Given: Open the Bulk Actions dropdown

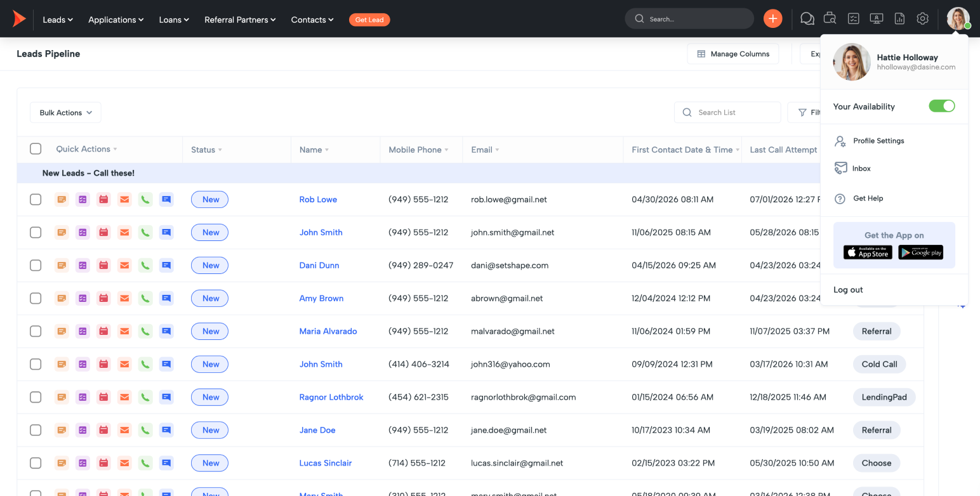Looking at the screenshot, I should tap(65, 112).
